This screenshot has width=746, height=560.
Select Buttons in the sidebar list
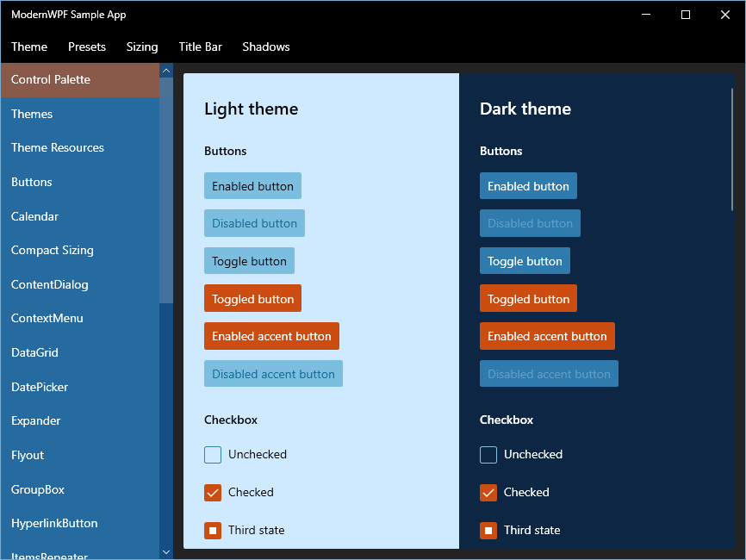tap(80, 183)
